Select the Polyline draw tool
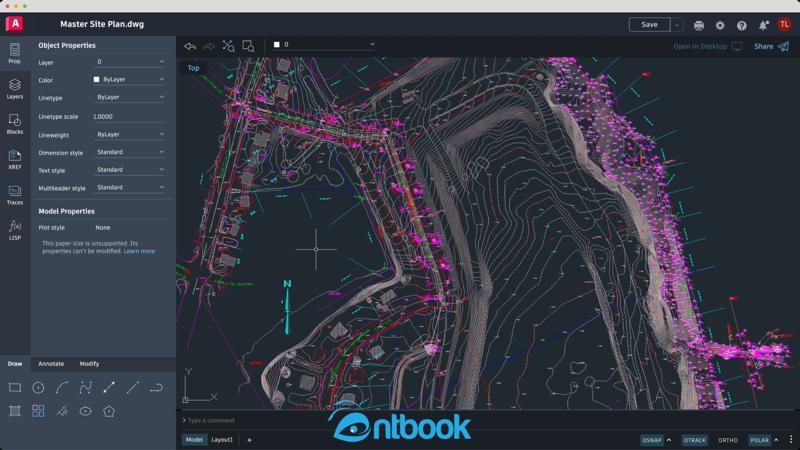 point(156,388)
